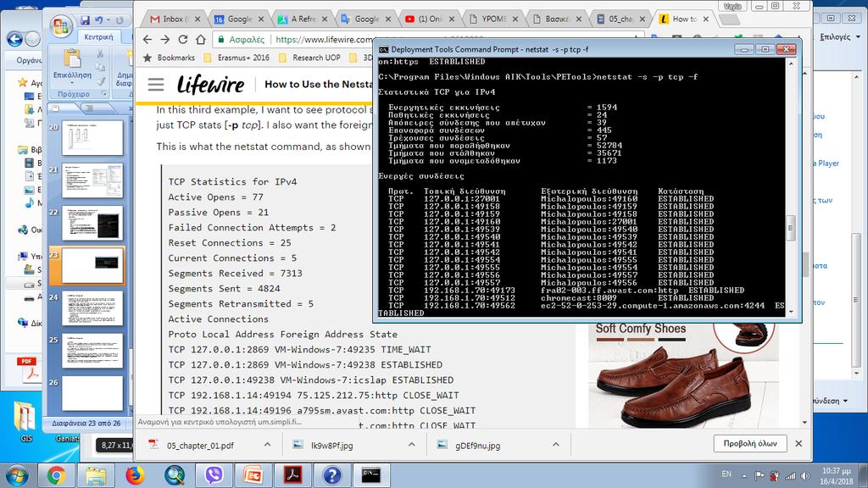Open the Windows Start menu
The image size is (868, 488).
click(x=16, y=475)
